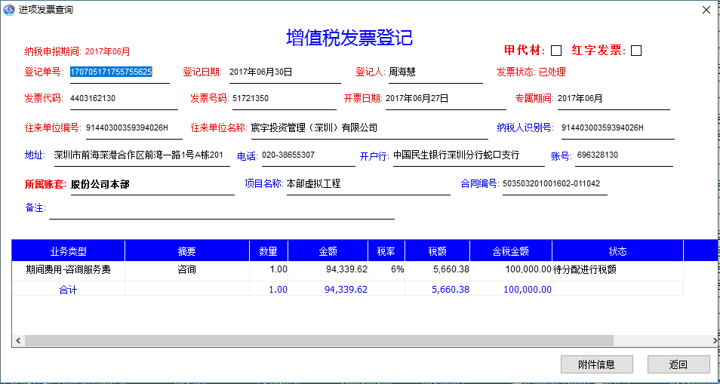The image size is (720, 384).
Task: Click the scrollbar right arrow
Action: 714,340
